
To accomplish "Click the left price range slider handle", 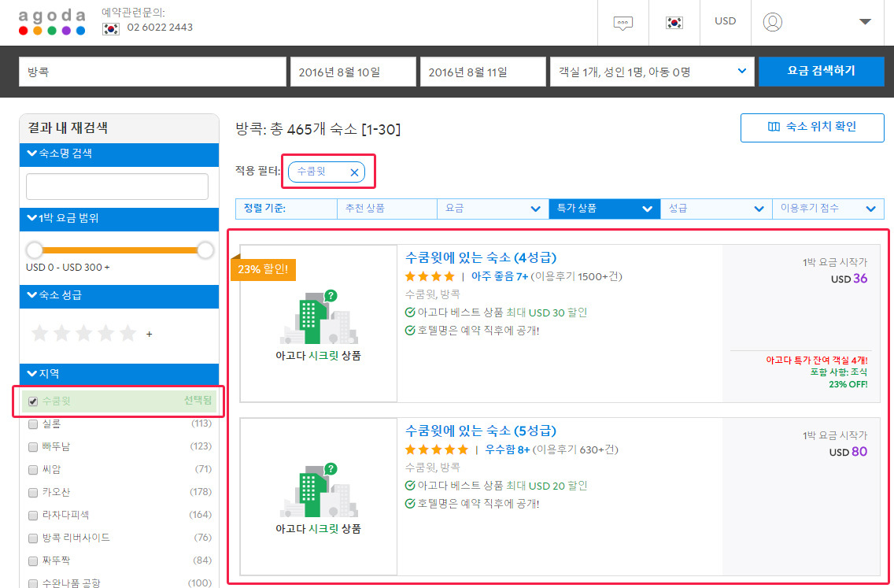I will (35, 250).
